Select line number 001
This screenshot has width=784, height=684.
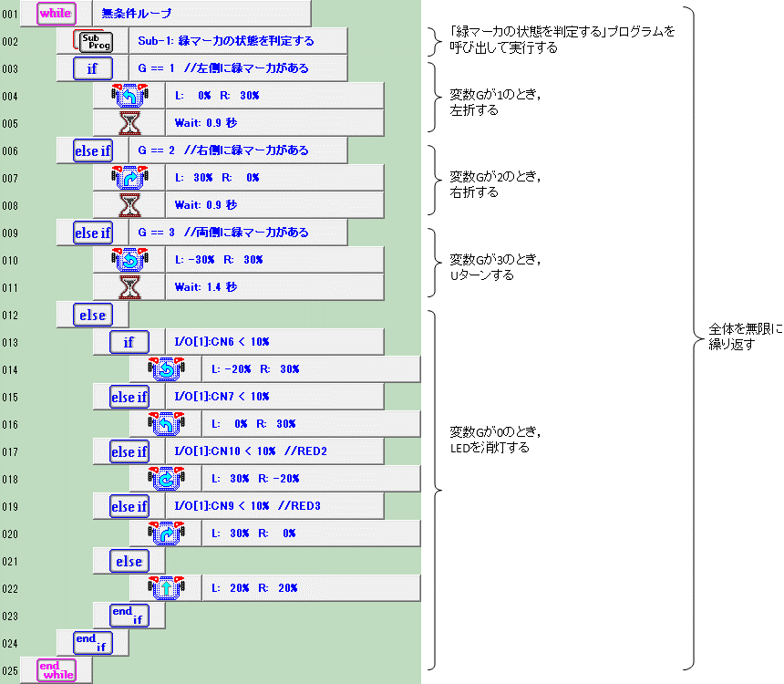(10, 14)
